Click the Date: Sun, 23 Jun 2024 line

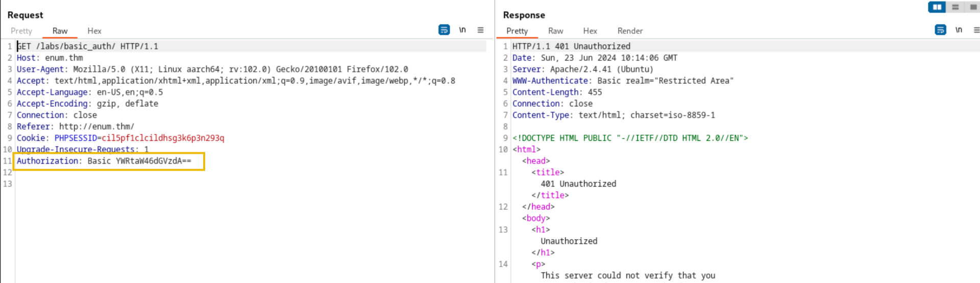595,58
